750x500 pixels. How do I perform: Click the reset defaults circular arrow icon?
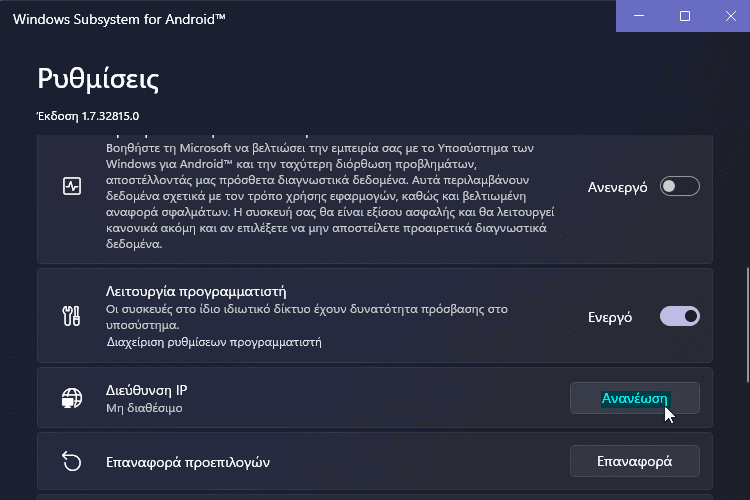(71, 461)
